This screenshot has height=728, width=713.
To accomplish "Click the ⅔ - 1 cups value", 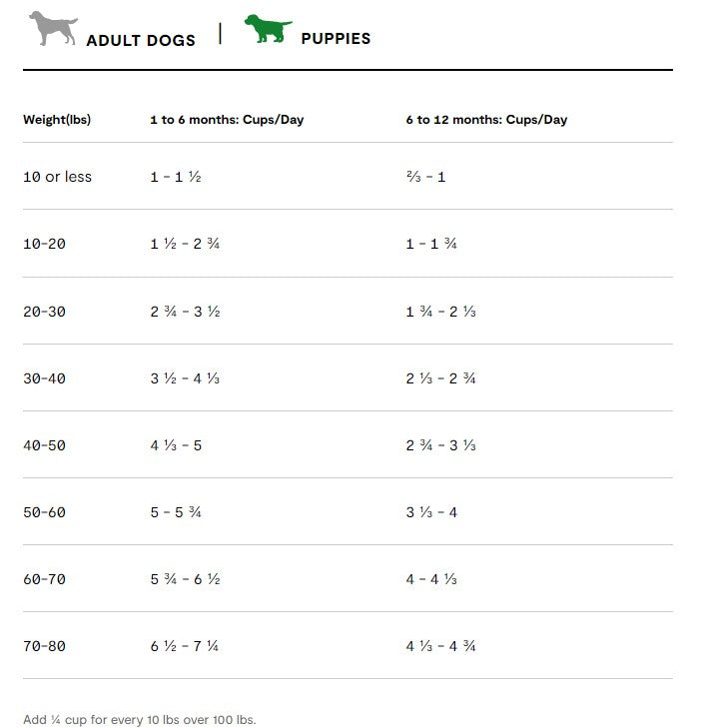I will tap(425, 177).
